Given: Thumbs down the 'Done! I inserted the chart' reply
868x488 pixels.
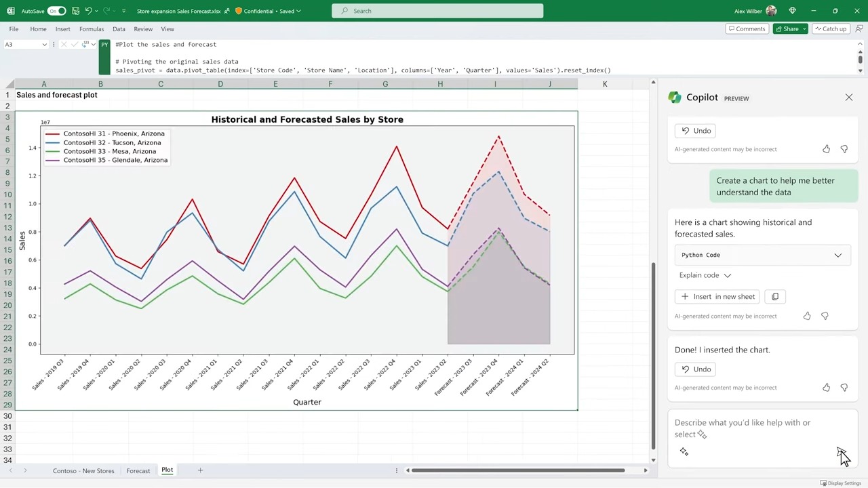Looking at the screenshot, I should coord(844,388).
